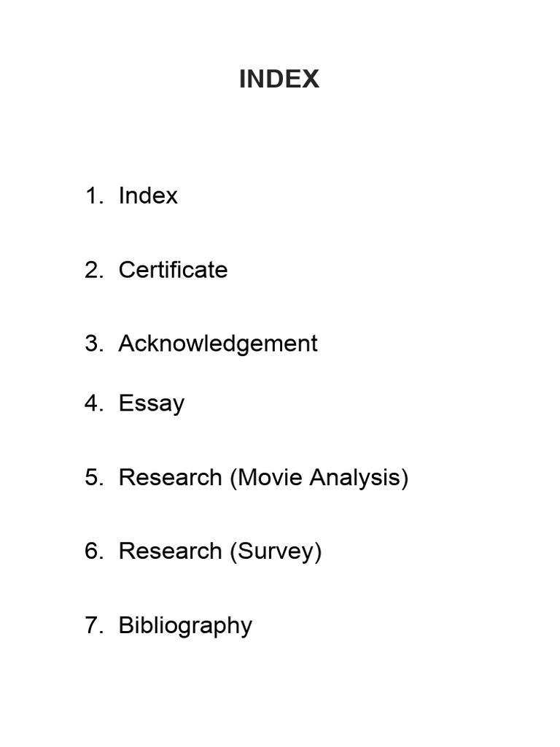Click list number 3 beside Acknowledgement

click(94, 344)
